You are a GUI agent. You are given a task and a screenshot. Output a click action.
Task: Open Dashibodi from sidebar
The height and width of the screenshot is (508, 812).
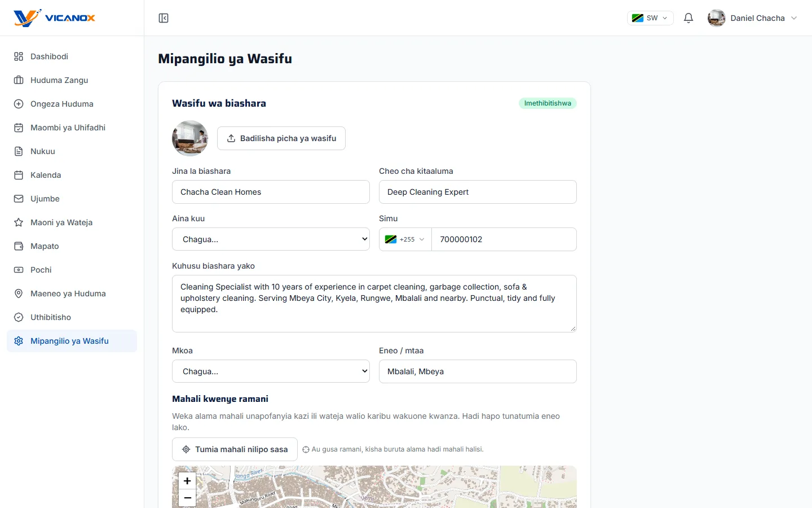[72, 56]
